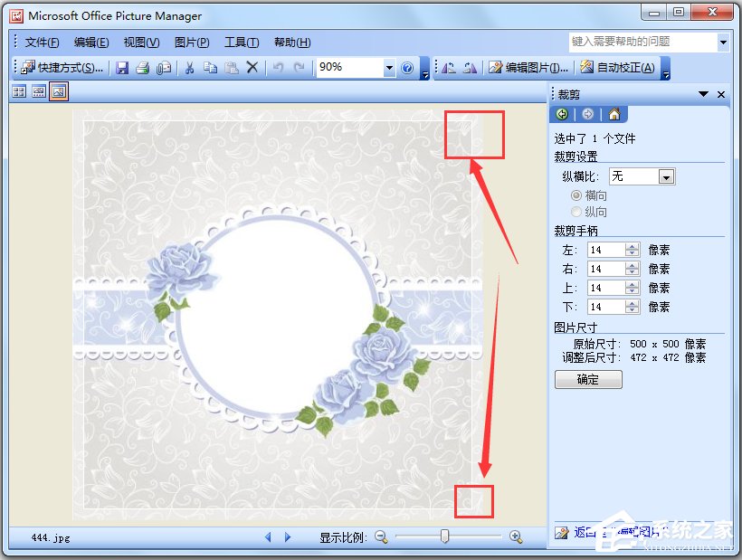Open the 裁剪 task pane dropdown arrow
The height and width of the screenshot is (560, 742).
point(703,94)
